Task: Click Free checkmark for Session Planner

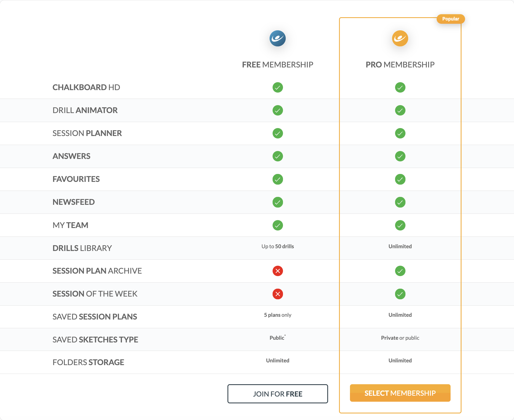Action: tap(278, 133)
